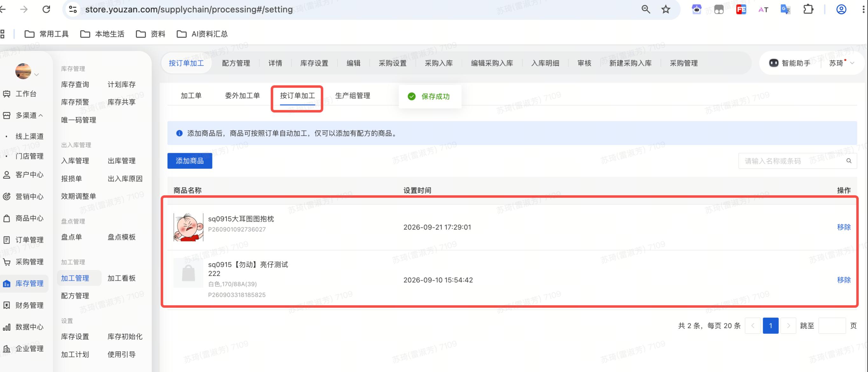Open 数据中心 in the sidebar
Screen dimensions: 868x372
click(x=23, y=327)
